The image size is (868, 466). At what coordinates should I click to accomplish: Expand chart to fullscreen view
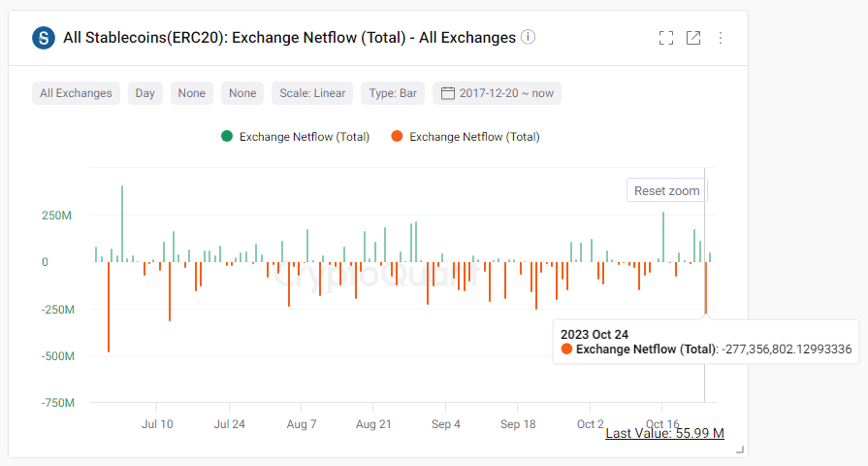(x=666, y=38)
